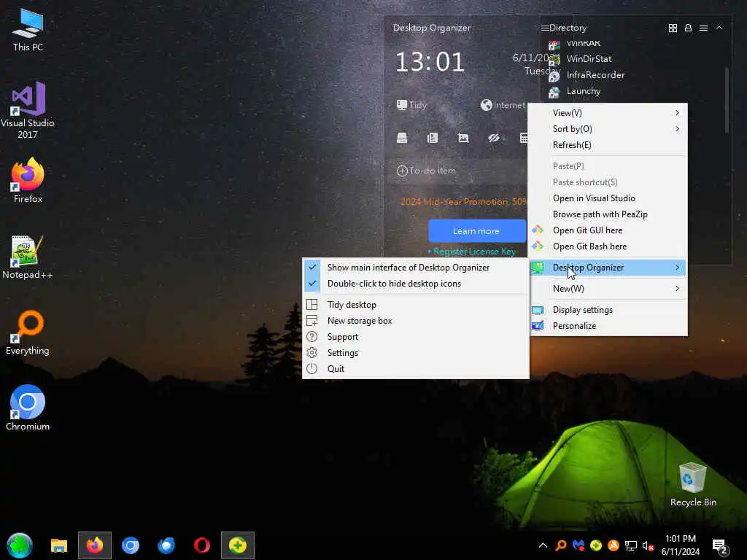Click the lock icon in the Desktop Organizer header
The width and height of the screenshot is (747, 560).
coord(688,28)
